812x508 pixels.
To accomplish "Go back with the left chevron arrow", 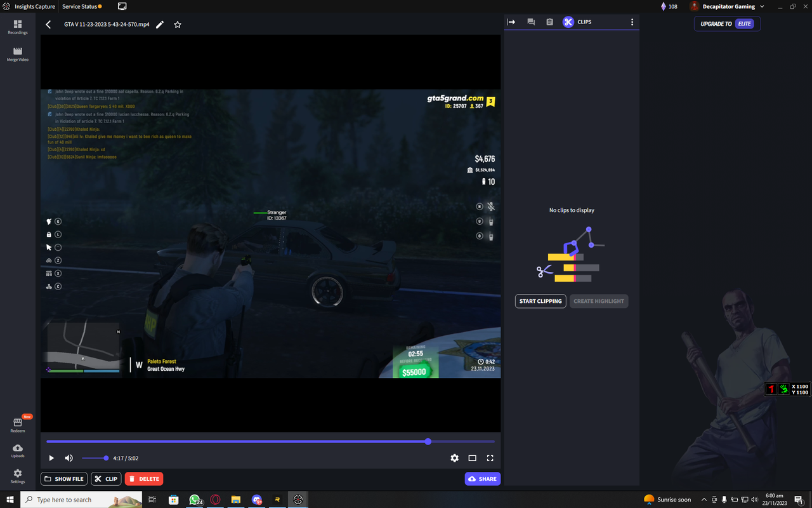I will (x=48, y=24).
